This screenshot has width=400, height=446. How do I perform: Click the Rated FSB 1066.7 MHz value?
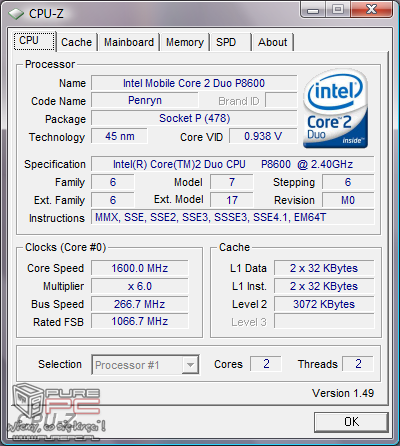click(140, 322)
